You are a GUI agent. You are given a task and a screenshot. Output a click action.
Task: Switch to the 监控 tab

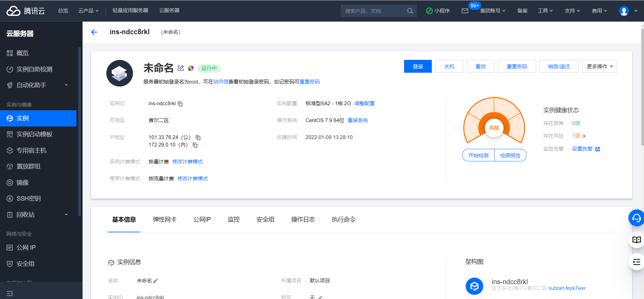tap(234, 220)
